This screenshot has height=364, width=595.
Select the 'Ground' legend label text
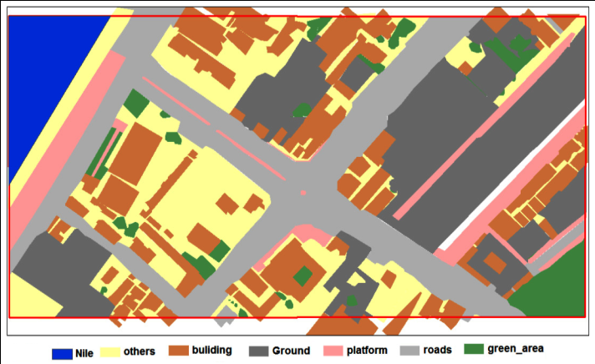(x=291, y=351)
